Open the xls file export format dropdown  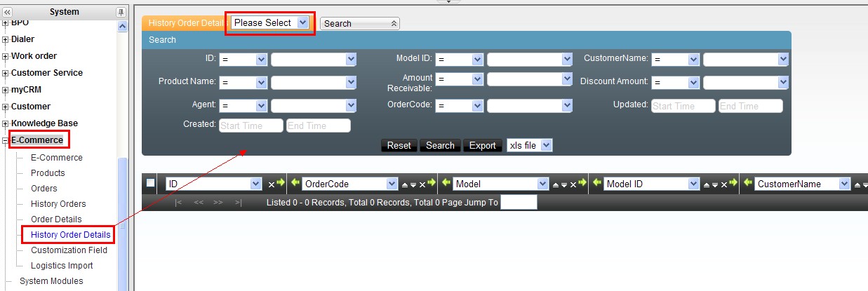[x=529, y=145]
